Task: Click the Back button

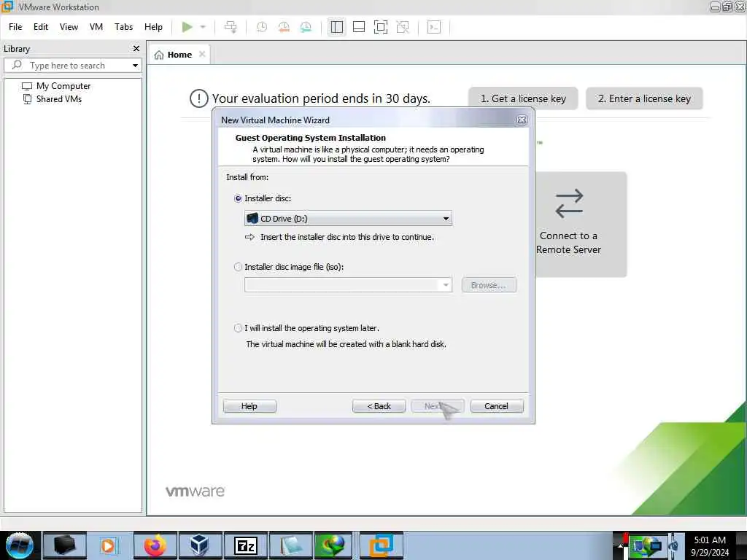Action: pyautogui.click(x=379, y=406)
